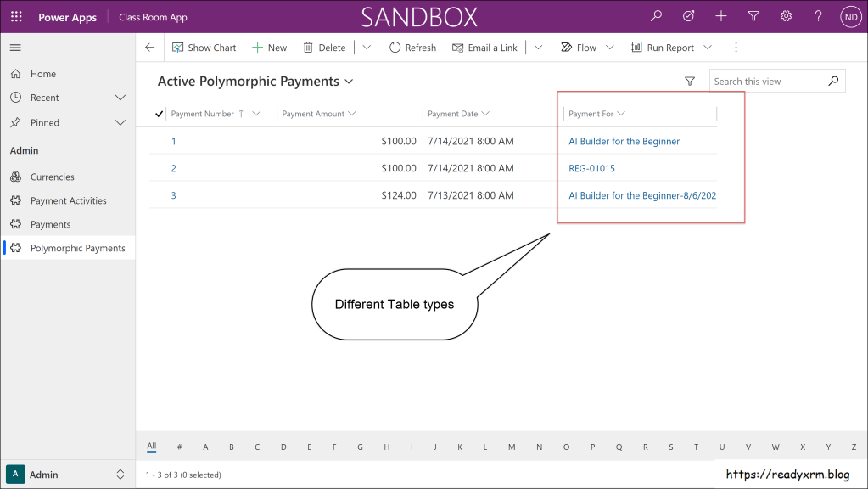This screenshot has height=489, width=868.
Task: Open Active Polymorphic Payments view dropdown
Action: pos(348,81)
